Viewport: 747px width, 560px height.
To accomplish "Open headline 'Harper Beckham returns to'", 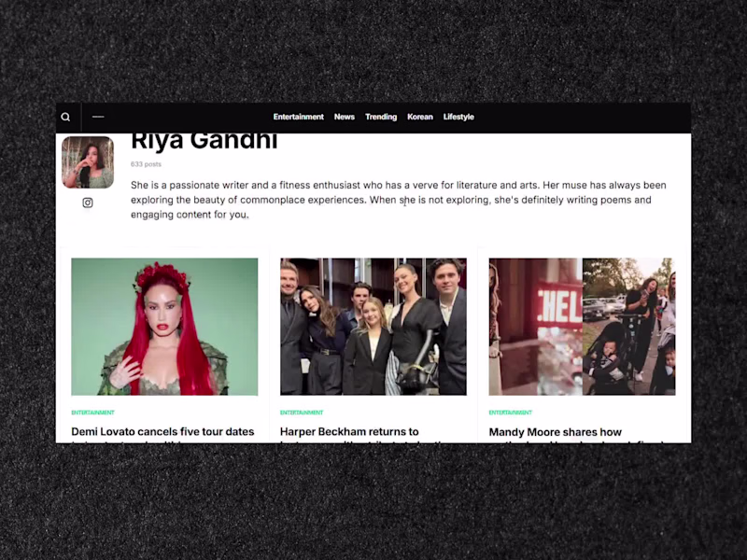I will [x=349, y=431].
